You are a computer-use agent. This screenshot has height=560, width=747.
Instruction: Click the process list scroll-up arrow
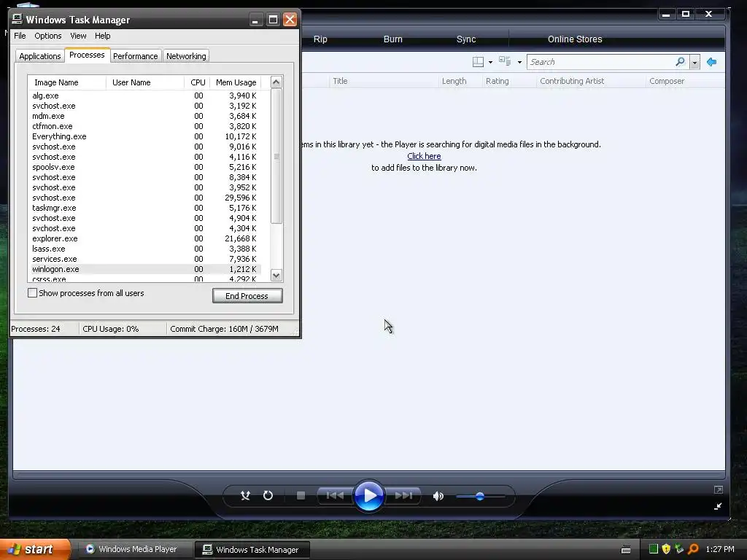(x=276, y=82)
